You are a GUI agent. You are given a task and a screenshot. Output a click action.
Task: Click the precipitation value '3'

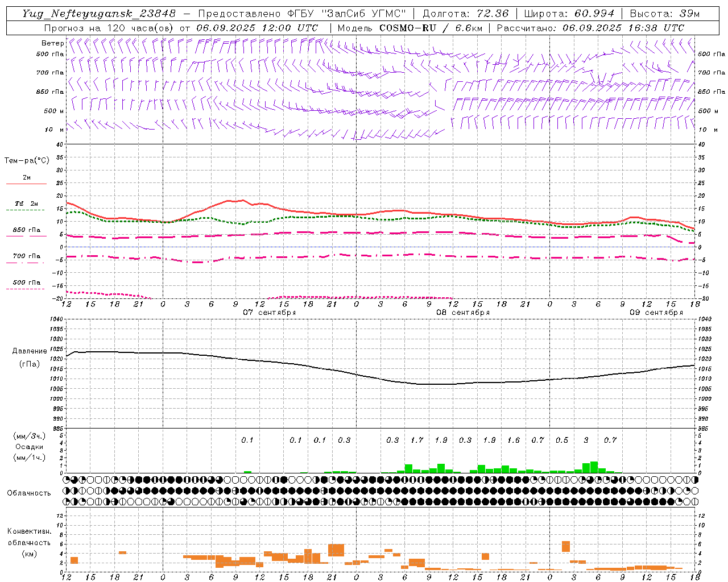586,440
